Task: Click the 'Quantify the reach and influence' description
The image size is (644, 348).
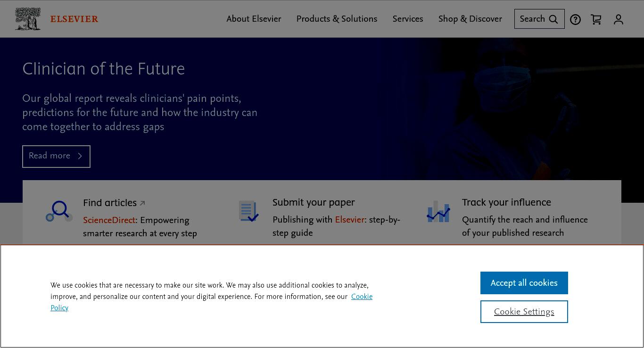Action: pyautogui.click(x=525, y=226)
